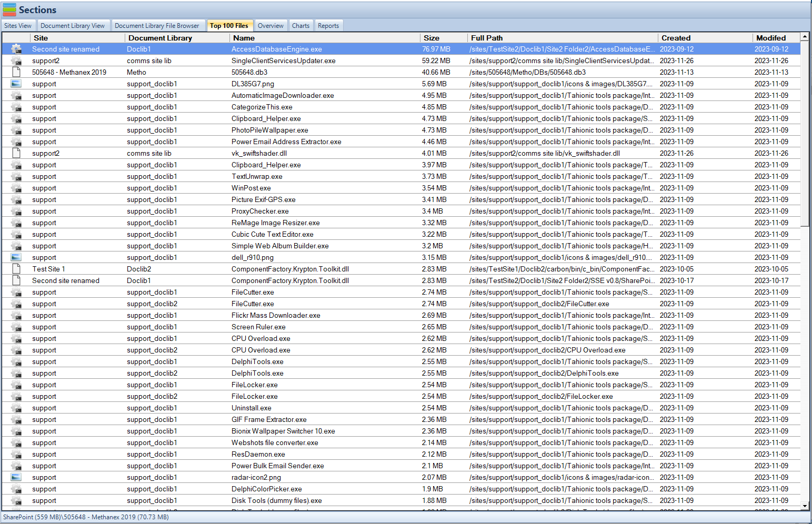Click the image icon next to radar-icon2.png
The image size is (812, 524).
click(16, 477)
